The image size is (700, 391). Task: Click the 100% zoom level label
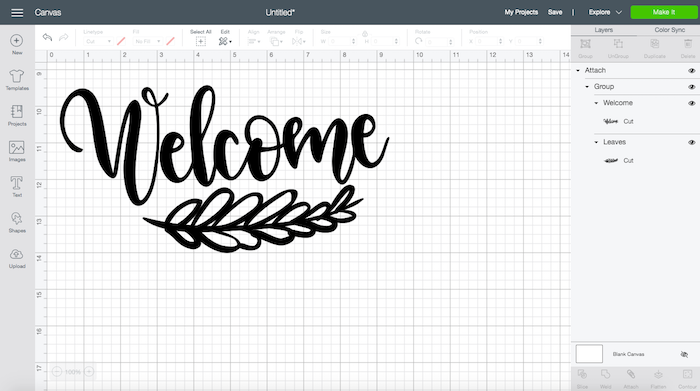73,371
